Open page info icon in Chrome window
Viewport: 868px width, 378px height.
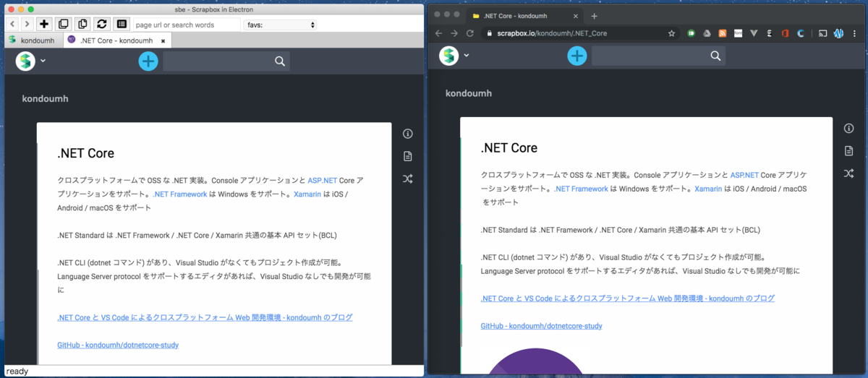click(849, 129)
